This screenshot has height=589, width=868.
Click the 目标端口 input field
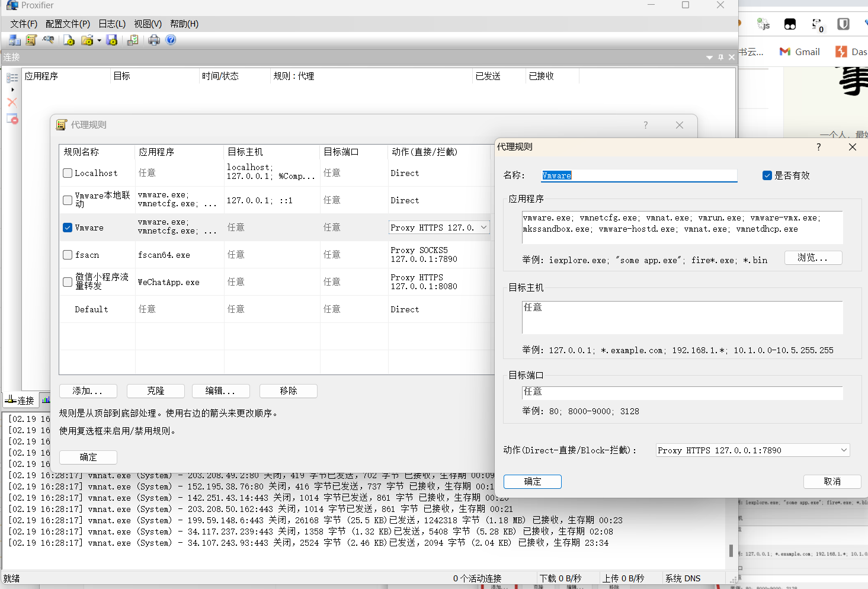(x=681, y=392)
